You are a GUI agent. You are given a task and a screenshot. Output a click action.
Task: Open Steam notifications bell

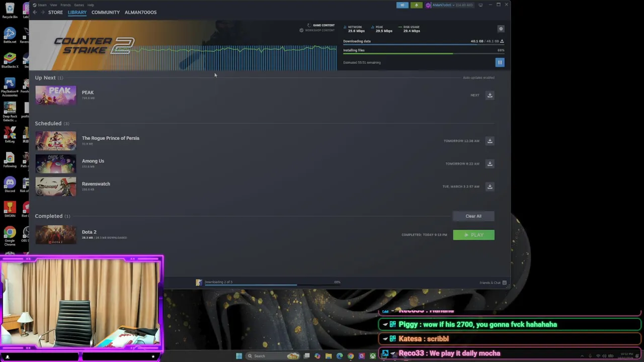tap(416, 5)
